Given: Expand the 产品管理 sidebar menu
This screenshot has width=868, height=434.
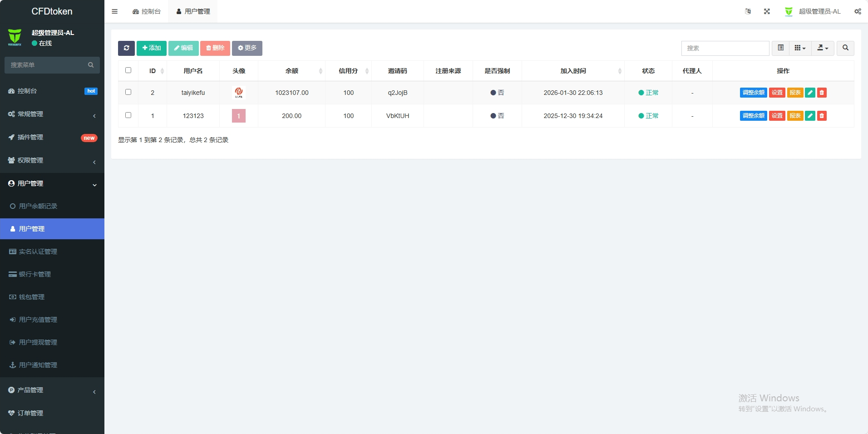Looking at the screenshot, I should [52, 390].
